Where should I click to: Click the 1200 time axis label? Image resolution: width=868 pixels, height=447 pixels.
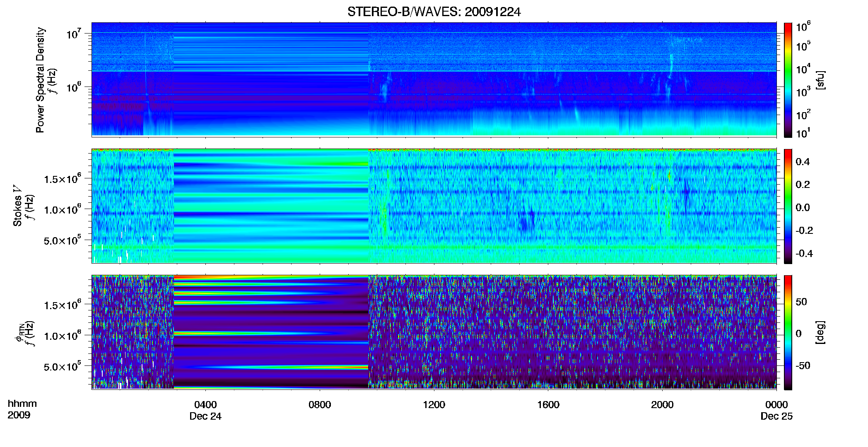[434, 405]
